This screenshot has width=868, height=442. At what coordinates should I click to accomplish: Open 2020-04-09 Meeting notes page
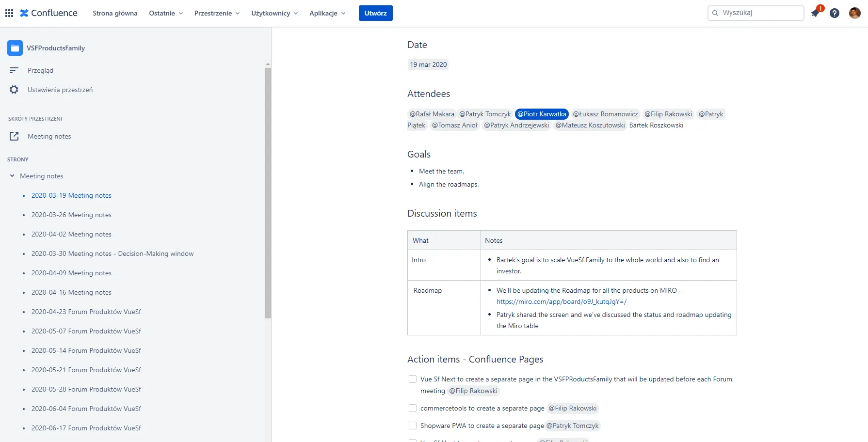(x=71, y=273)
